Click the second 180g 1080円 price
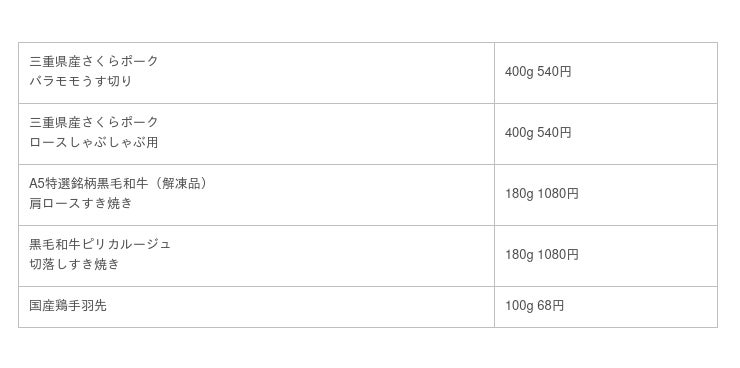Screen dimensions: 740x368 pyautogui.click(x=542, y=255)
